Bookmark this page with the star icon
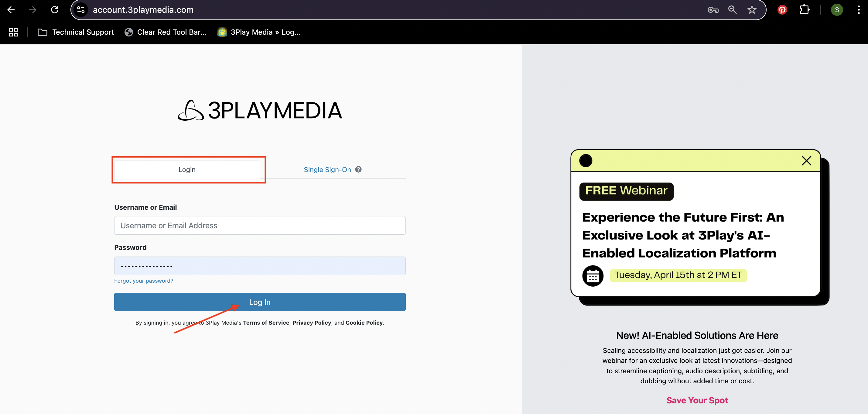 (x=752, y=10)
